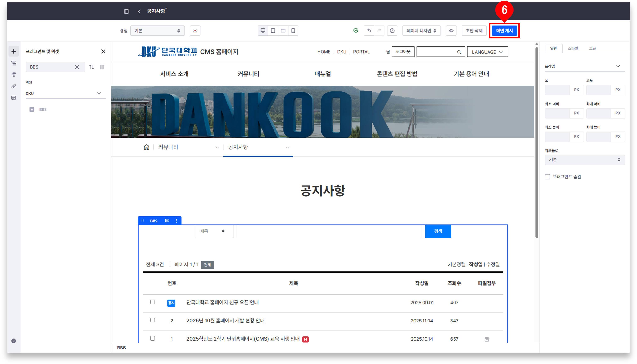Screen dimensions: 637x364
Task: Check the box for the 공지 notice row
Action: point(153,302)
